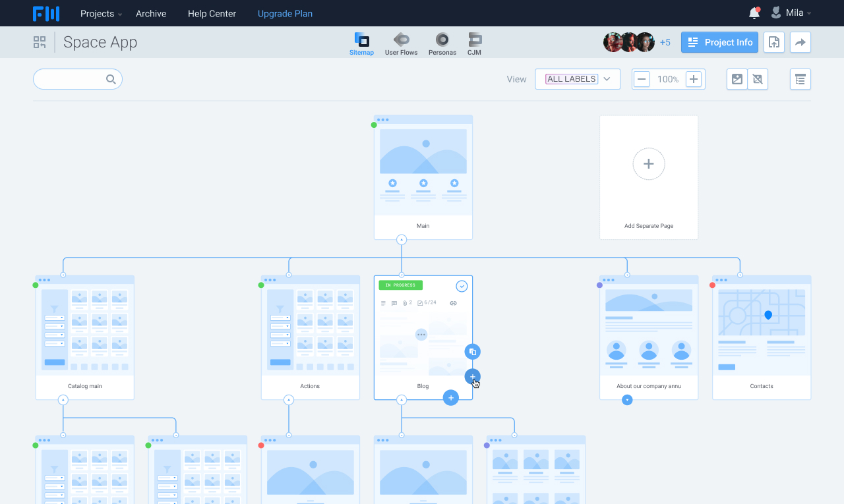Click the link icon on Blog card
This screenshot has height=504, width=844.
coord(453,303)
